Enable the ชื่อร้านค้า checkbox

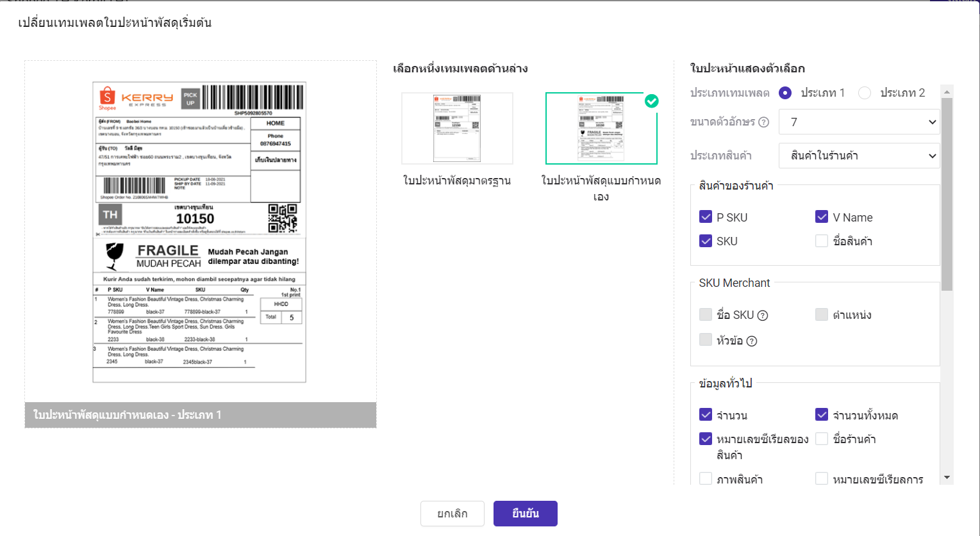(x=822, y=439)
